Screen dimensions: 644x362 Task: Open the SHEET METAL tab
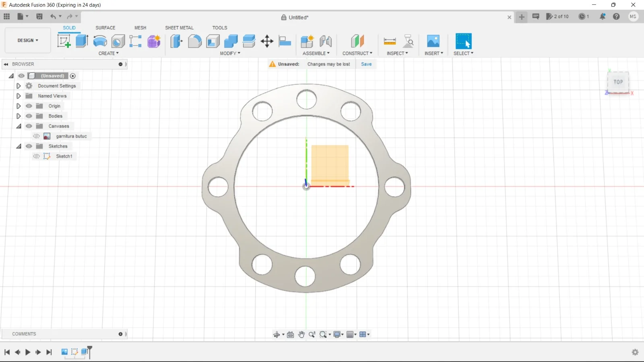(x=179, y=28)
